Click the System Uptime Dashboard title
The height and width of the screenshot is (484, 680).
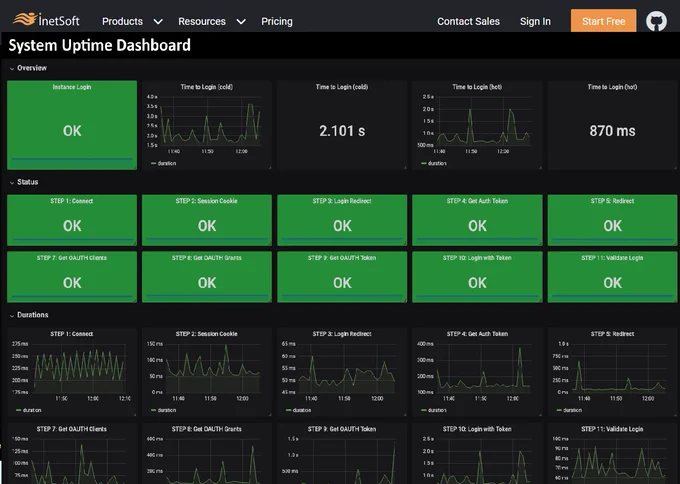[99, 46]
